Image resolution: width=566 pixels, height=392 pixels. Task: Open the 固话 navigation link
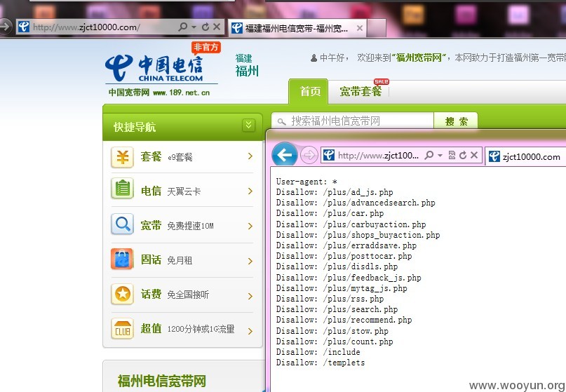151,259
